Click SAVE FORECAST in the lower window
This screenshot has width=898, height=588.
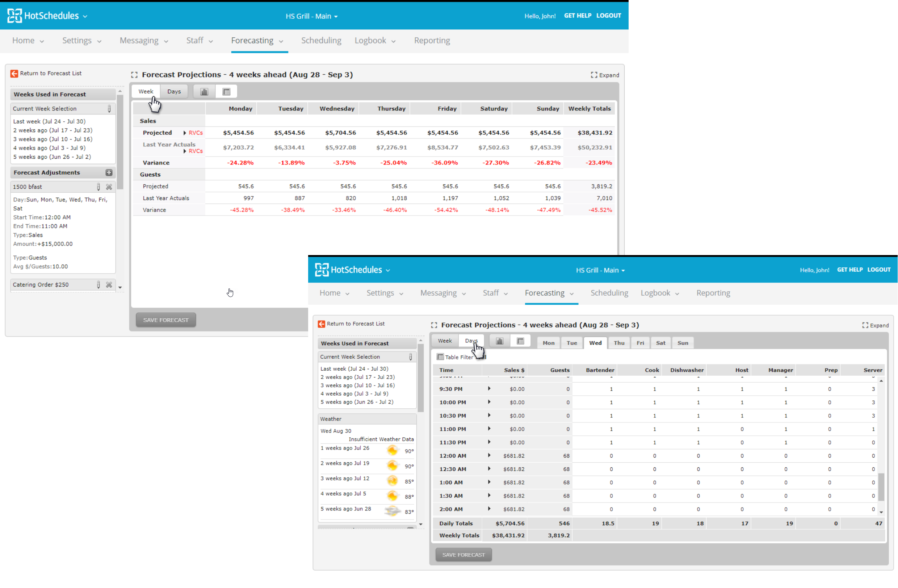pyautogui.click(x=463, y=555)
